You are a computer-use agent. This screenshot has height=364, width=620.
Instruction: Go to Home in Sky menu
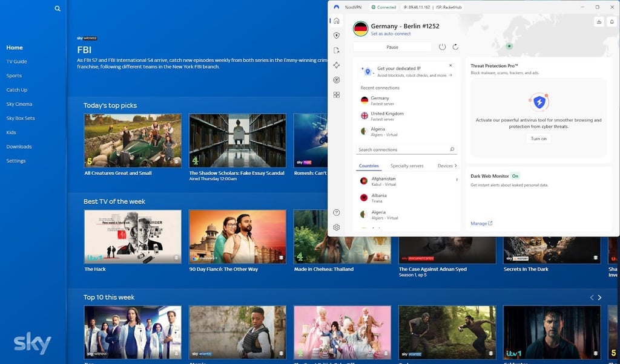[x=15, y=47]
